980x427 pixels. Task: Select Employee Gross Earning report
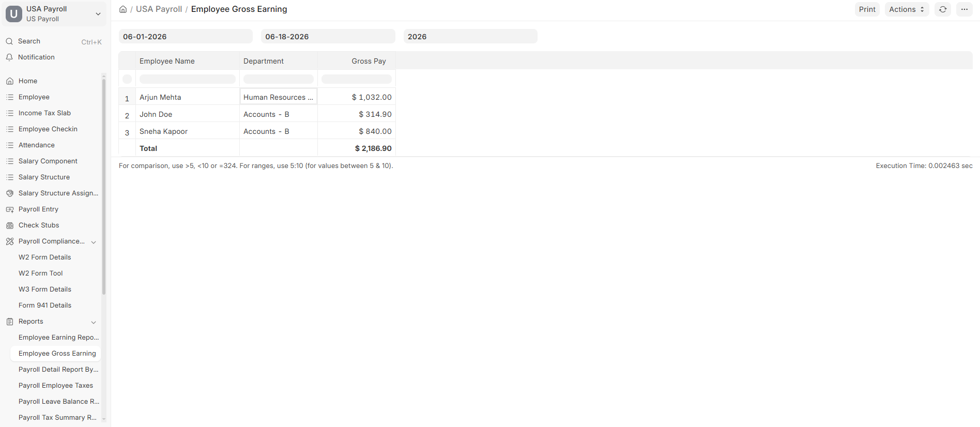pos(56,354)
